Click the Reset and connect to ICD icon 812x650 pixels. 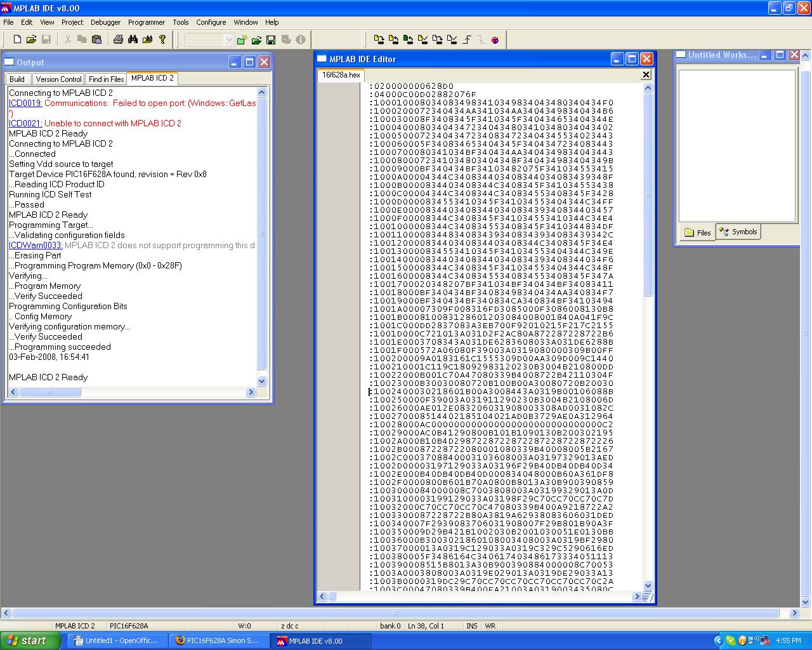(x=495, y=40)
